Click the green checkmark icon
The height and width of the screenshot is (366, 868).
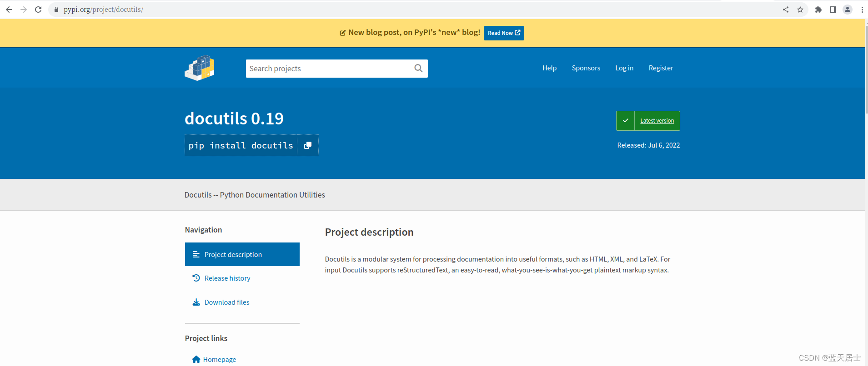626,121
